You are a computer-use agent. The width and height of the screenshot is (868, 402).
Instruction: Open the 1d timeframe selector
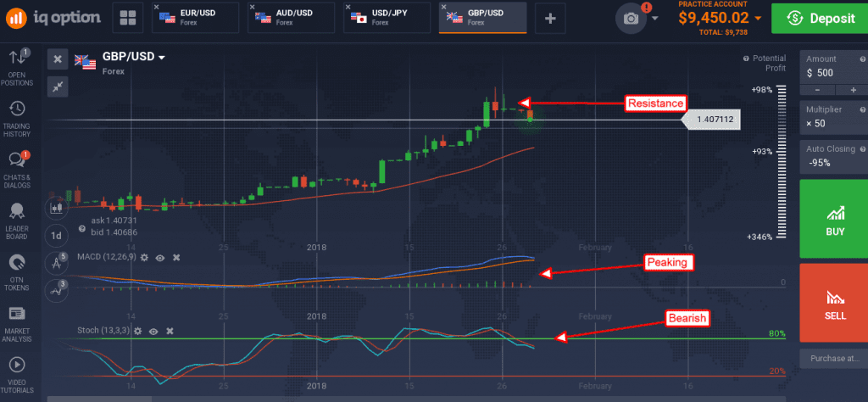click(56, 235)
